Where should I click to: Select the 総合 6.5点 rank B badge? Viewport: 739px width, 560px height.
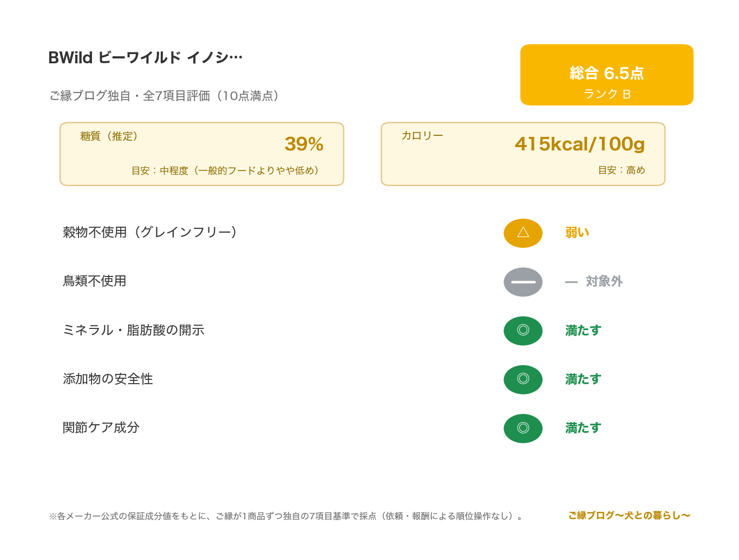[x=606, y=75]
